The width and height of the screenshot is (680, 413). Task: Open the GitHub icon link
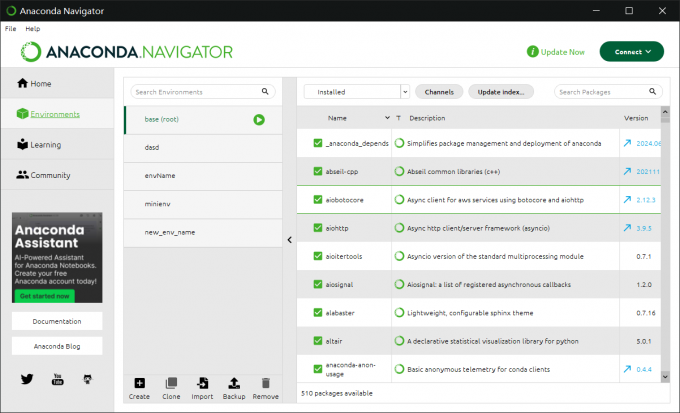[88, 379]
